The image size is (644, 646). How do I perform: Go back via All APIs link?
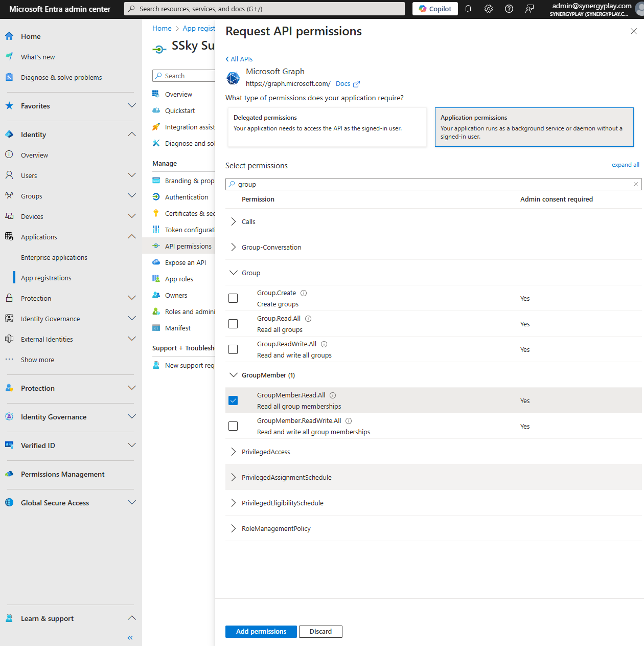[x=239, y=59]
